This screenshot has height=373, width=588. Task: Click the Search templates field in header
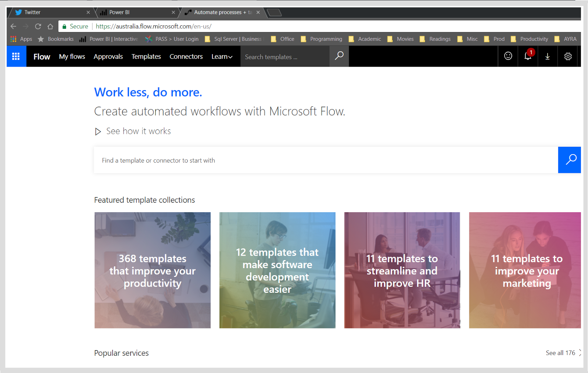click(x=285, y=57)
